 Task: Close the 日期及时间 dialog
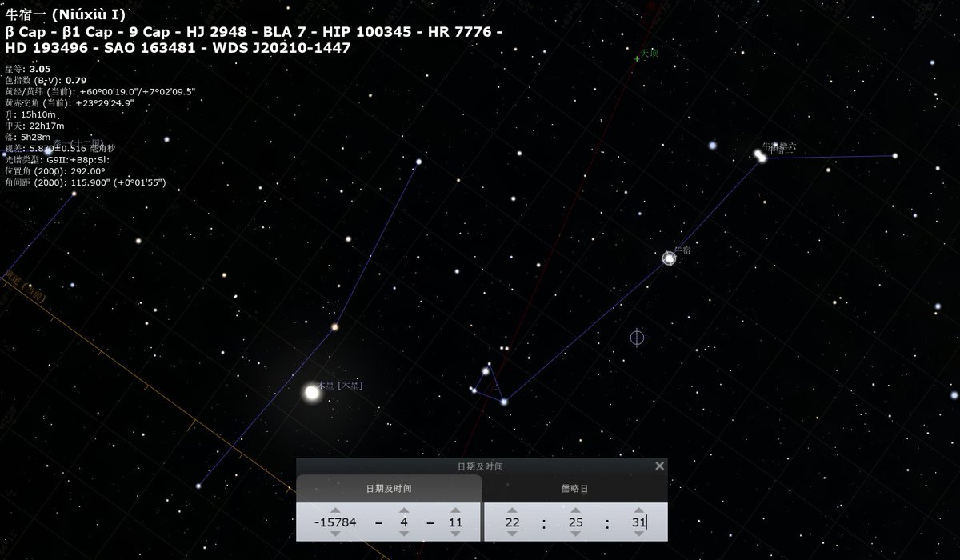click(659, 466)
